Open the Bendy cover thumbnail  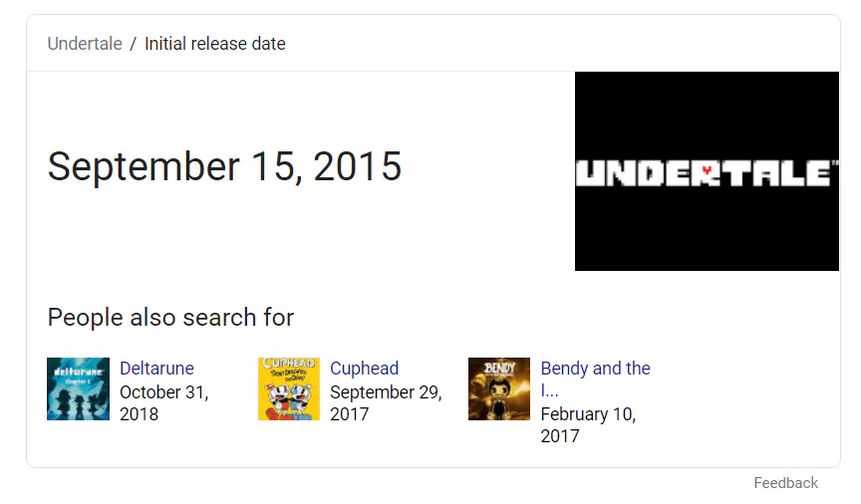coord(498,388)
